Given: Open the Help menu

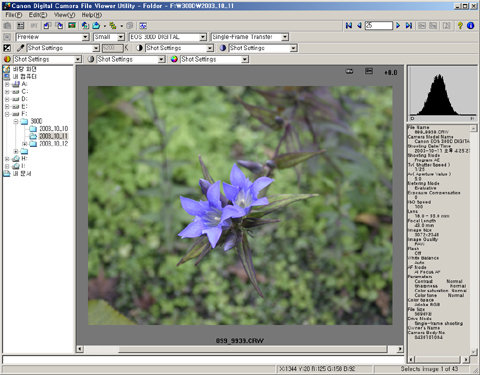Looking at the screenshot, I should (x=92, y=15).
